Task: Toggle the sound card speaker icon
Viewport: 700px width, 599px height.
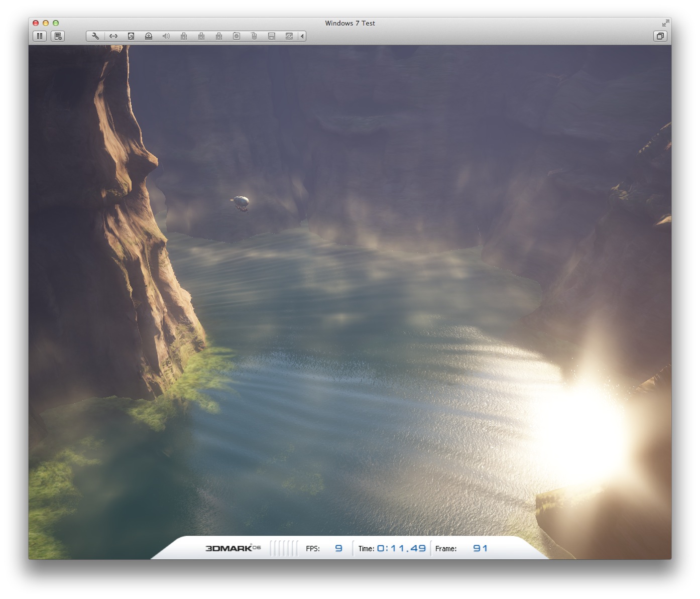Action: click(x=166, y=36)
